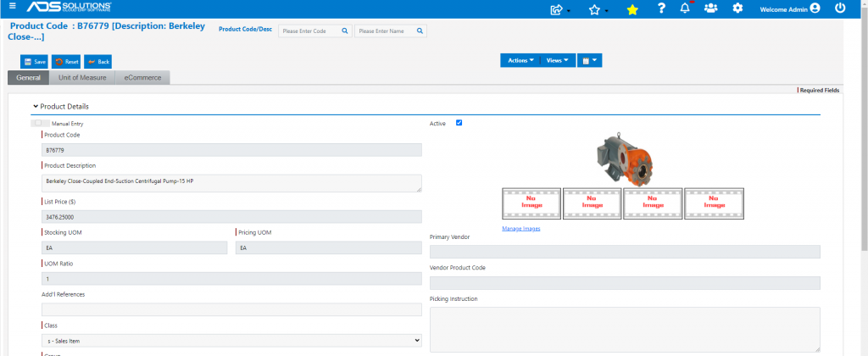Click the Product Code input field
Viewport: 868px width, 356px height.
pyautogui.click(x=231, y=150)
